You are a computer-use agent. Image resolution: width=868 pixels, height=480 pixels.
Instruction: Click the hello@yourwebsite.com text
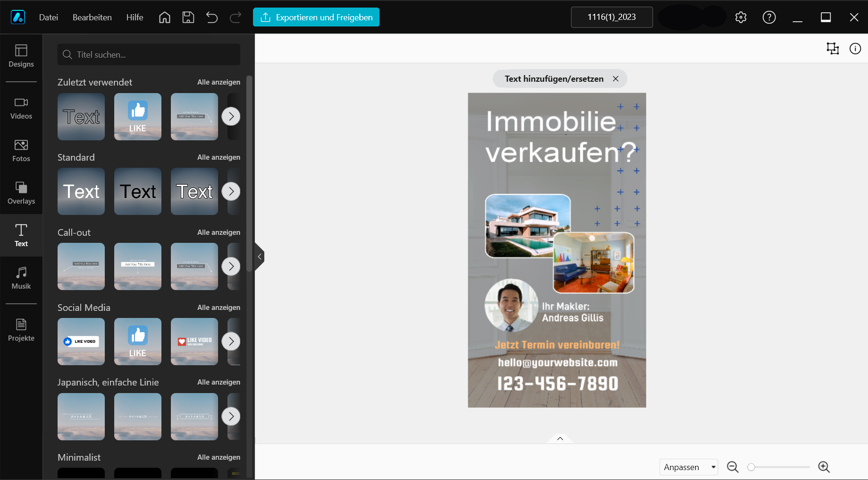(557, 363)
